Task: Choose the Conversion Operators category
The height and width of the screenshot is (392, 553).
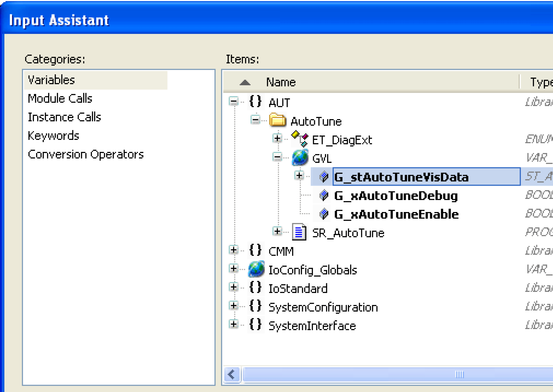Action: coord(86,154)
